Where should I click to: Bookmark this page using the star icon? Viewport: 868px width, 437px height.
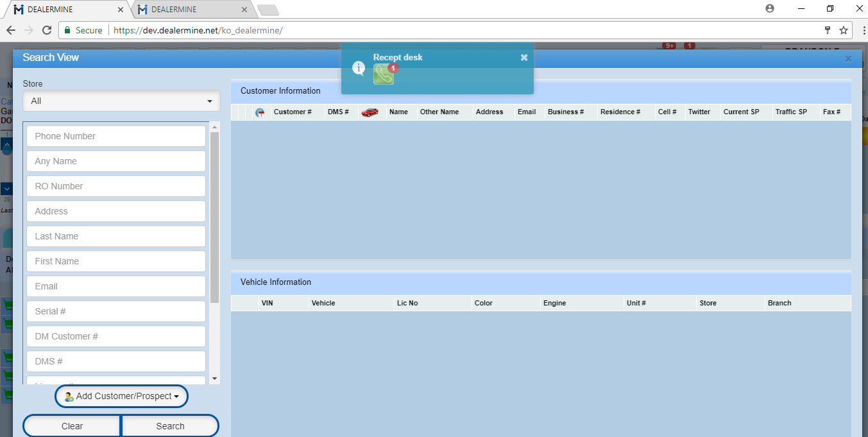(x=844, y=30)
